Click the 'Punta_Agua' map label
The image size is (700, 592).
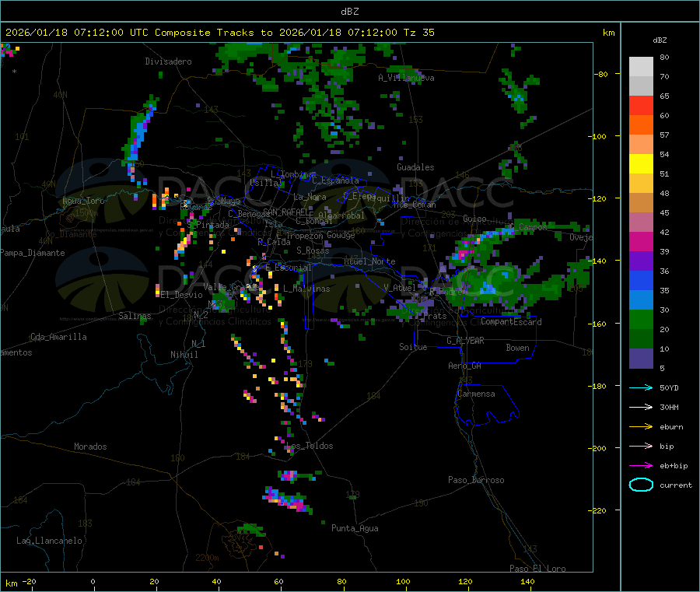coord(355,529)
